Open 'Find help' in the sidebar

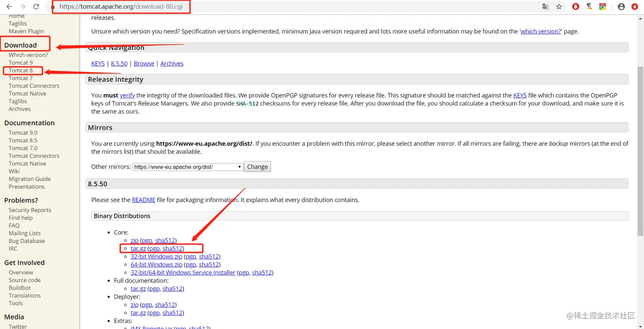(20, 218)
